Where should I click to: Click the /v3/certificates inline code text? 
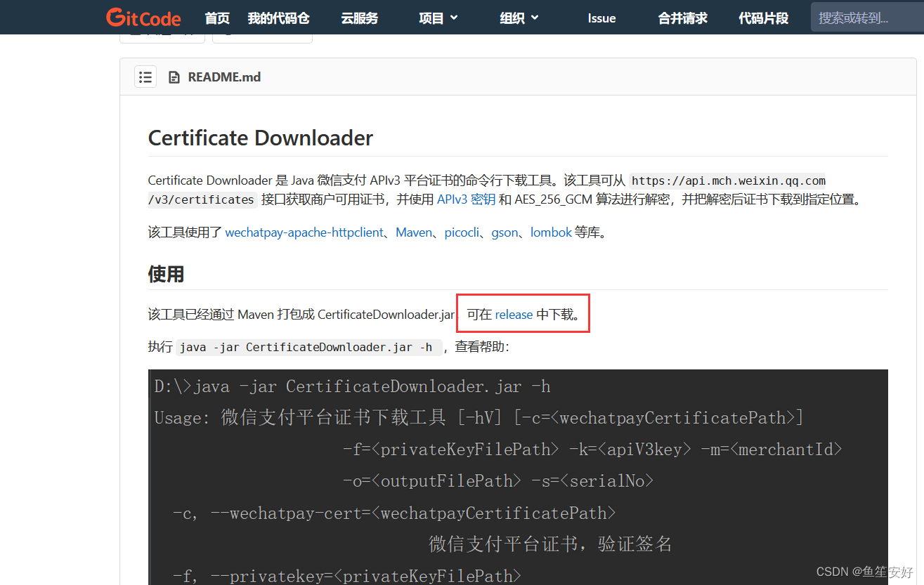click(202, 199)
